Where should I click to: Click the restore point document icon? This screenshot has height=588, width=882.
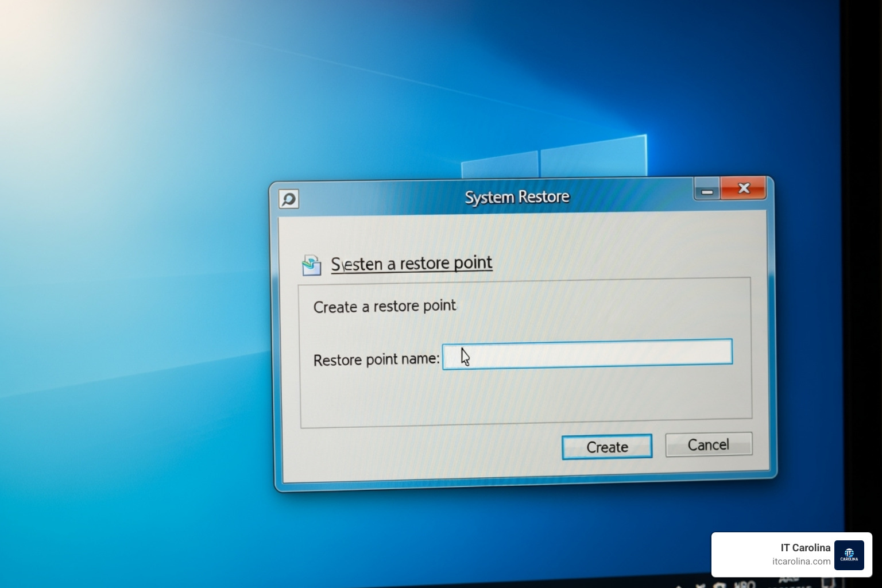pos(311,265)
